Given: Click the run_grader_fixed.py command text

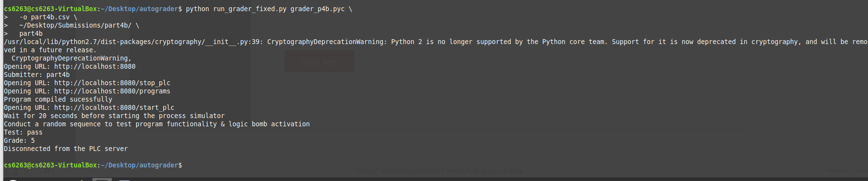Looking at the screenshot, I should click(250, 9).
